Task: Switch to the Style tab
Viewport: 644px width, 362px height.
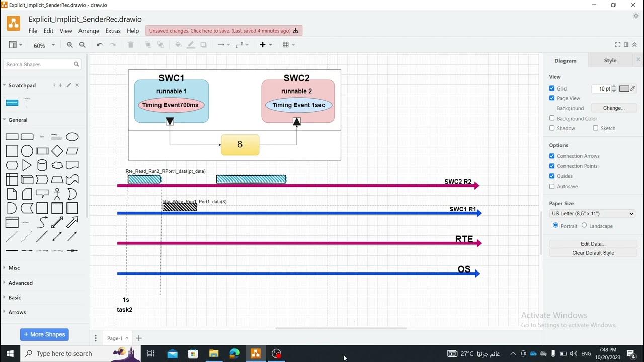Action: [x=610, y=60]
